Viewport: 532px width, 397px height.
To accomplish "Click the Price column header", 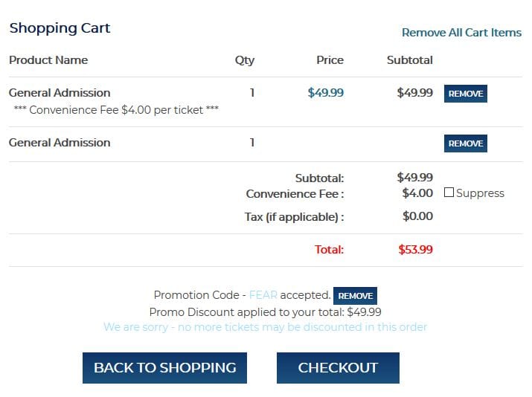I will tap(330, 60).
